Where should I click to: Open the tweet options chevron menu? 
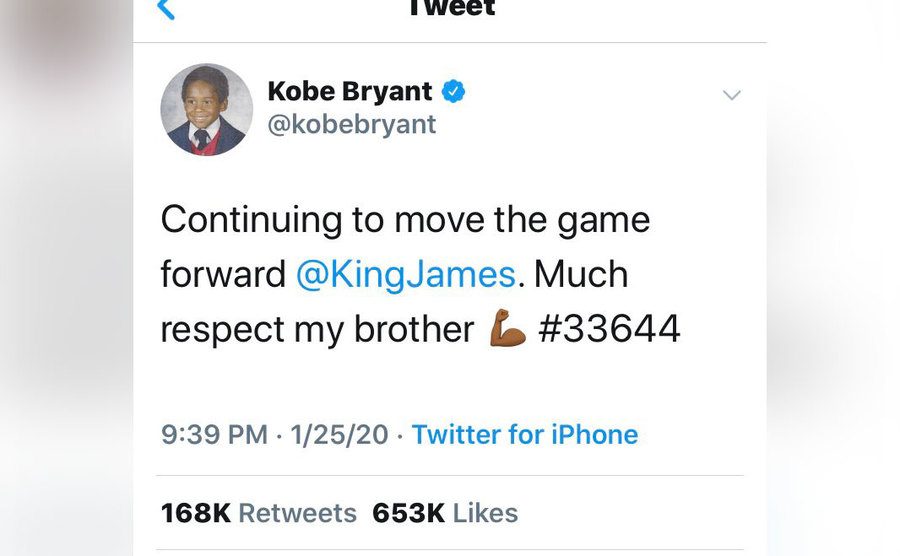point(732,96)
